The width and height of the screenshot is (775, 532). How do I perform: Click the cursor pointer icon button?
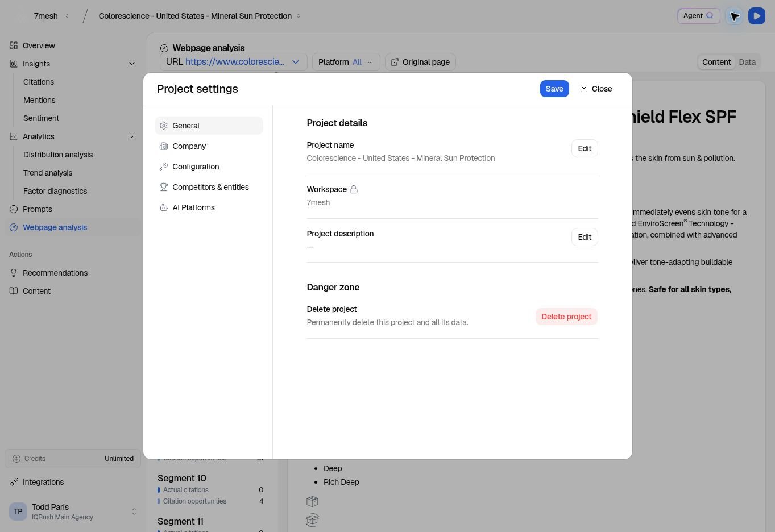[x=734, y=16]
